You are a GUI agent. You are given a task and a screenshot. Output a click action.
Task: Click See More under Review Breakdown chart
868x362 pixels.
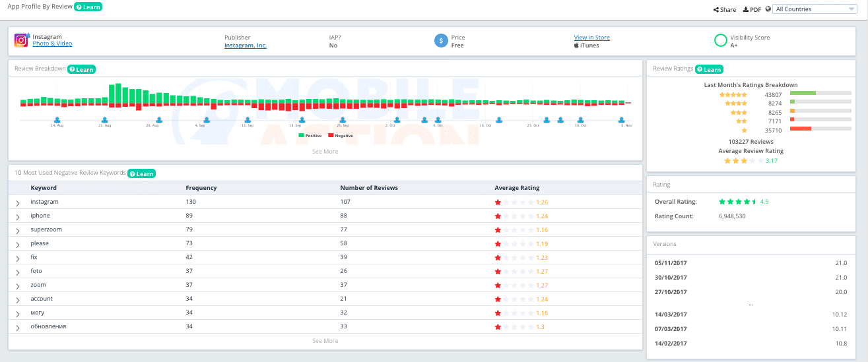pyautogui.click(x=325, y=152)
